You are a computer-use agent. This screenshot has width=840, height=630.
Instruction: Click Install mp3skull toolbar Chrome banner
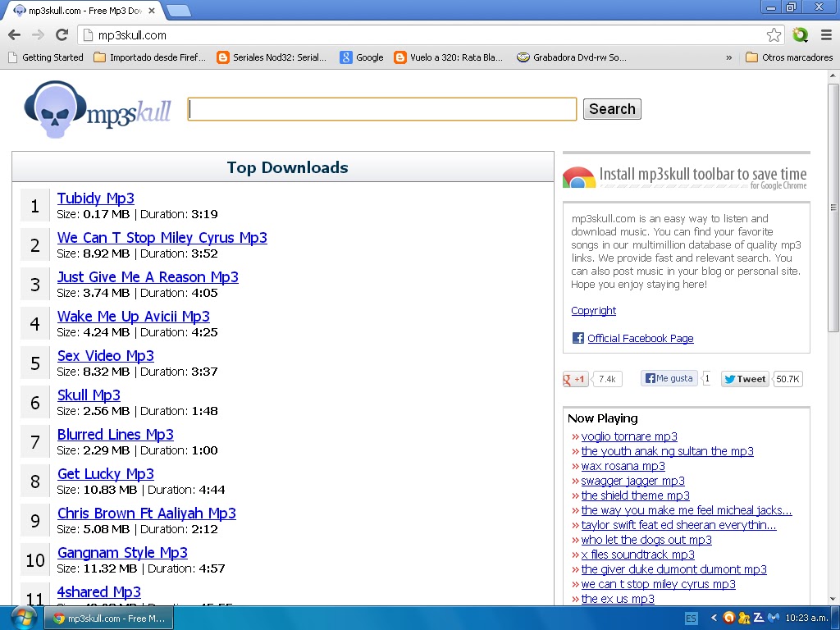click(685, 177)
